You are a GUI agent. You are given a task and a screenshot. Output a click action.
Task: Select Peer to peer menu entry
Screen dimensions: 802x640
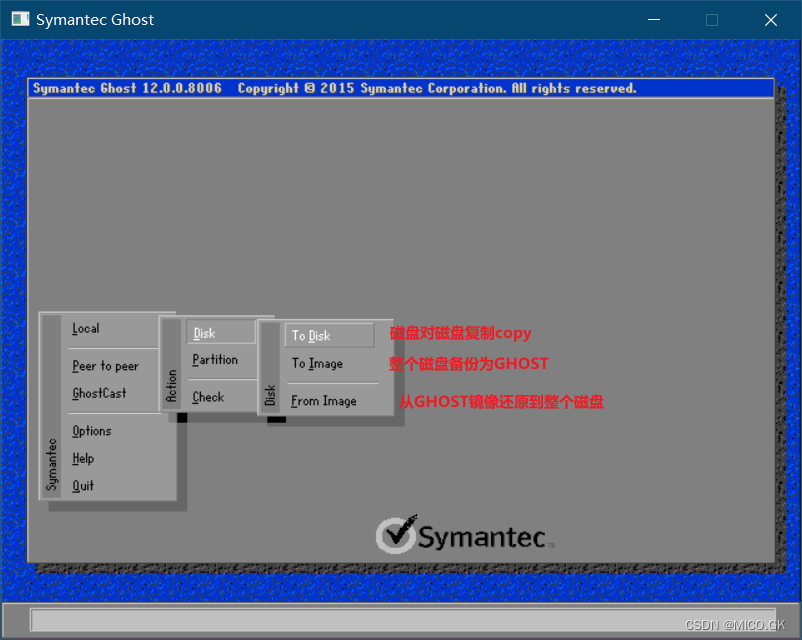click(x=105, y=366)
